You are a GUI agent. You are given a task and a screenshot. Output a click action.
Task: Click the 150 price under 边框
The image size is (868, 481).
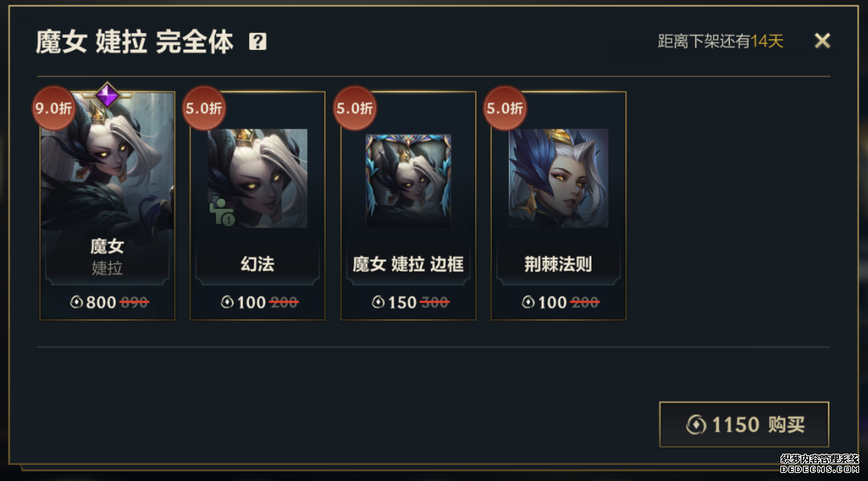pos(402,303)
